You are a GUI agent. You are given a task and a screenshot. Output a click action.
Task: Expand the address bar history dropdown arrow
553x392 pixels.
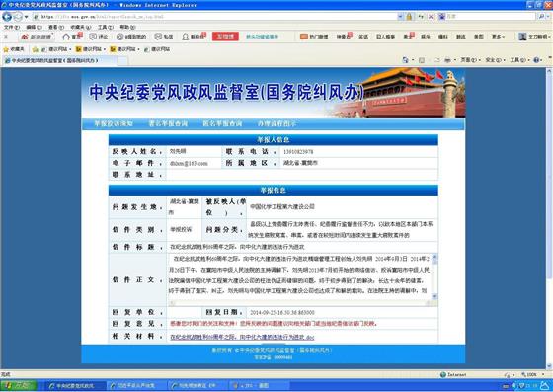click(x=400, y=16)
